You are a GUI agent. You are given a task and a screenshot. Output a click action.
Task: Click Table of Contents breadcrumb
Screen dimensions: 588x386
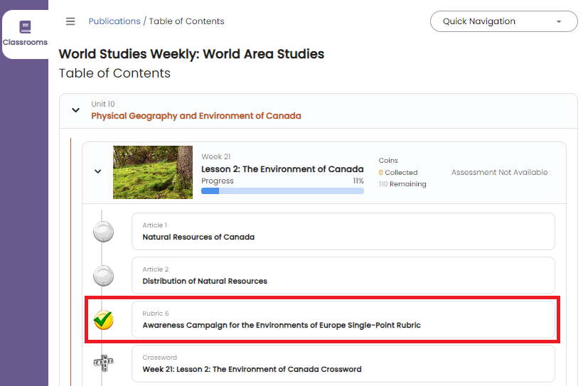186,21
